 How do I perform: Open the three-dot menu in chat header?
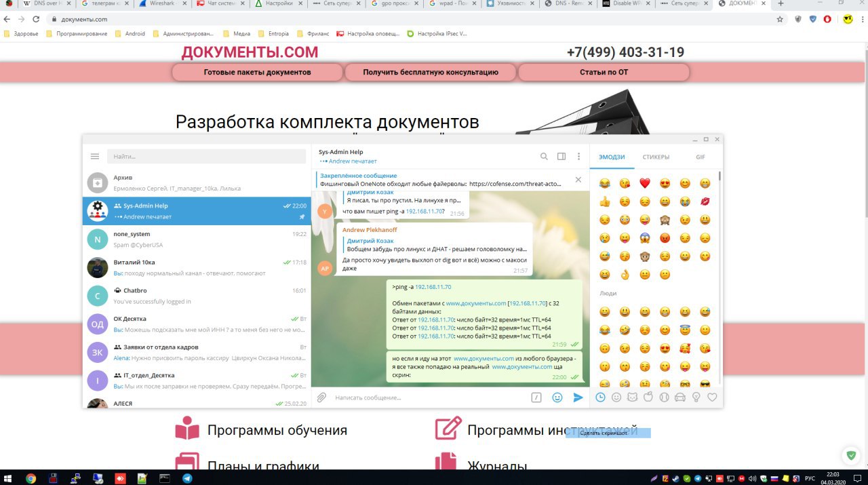(x=578, y=156)
